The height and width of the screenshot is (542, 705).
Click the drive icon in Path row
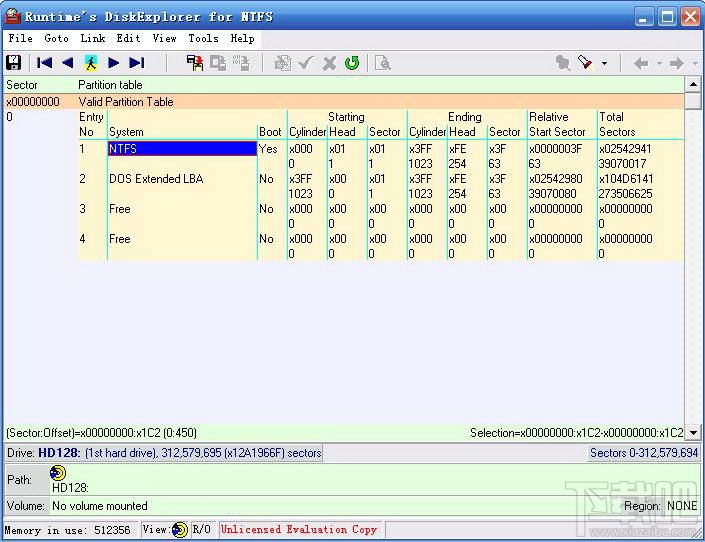[x=57, y=473]
